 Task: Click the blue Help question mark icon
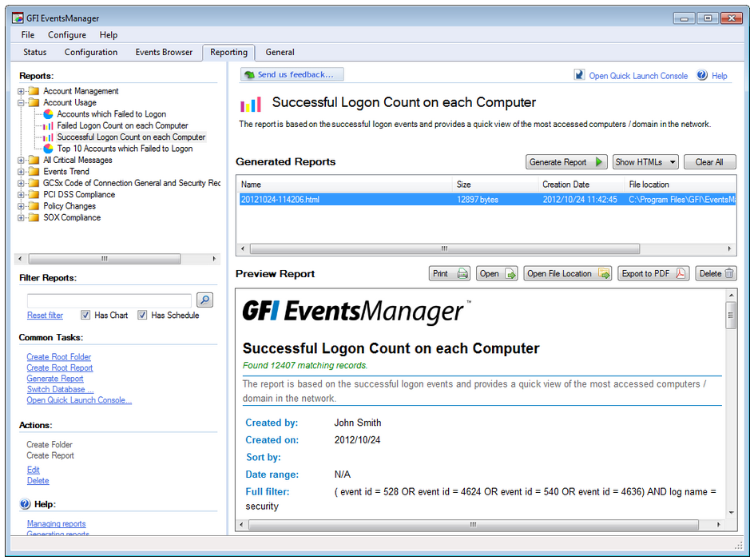tap(702, 75)
